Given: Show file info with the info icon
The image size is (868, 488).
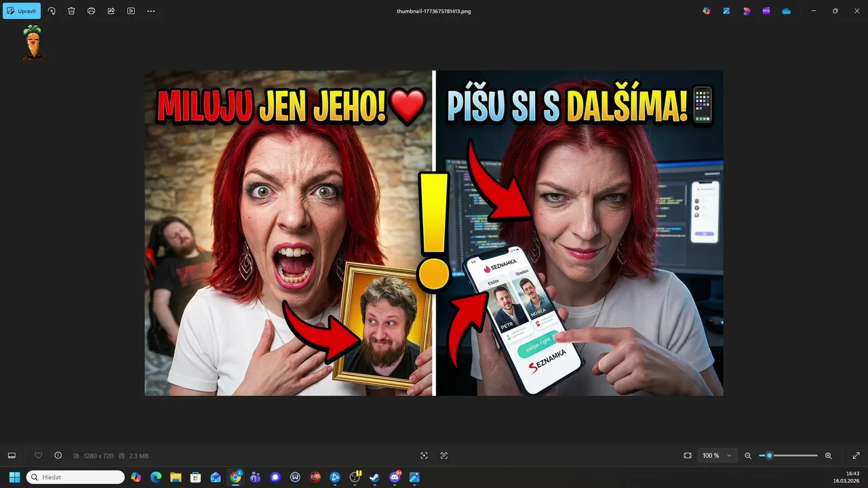Looking at the screenshot, I should pyautogui.click(x=58, y=455).
